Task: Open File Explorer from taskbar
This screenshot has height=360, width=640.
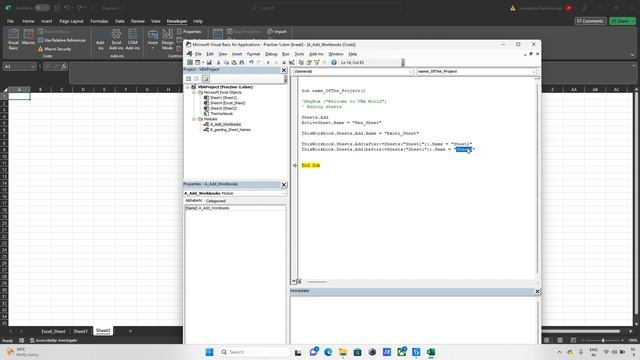Action: pyautogui.click(x=342, y=352)
